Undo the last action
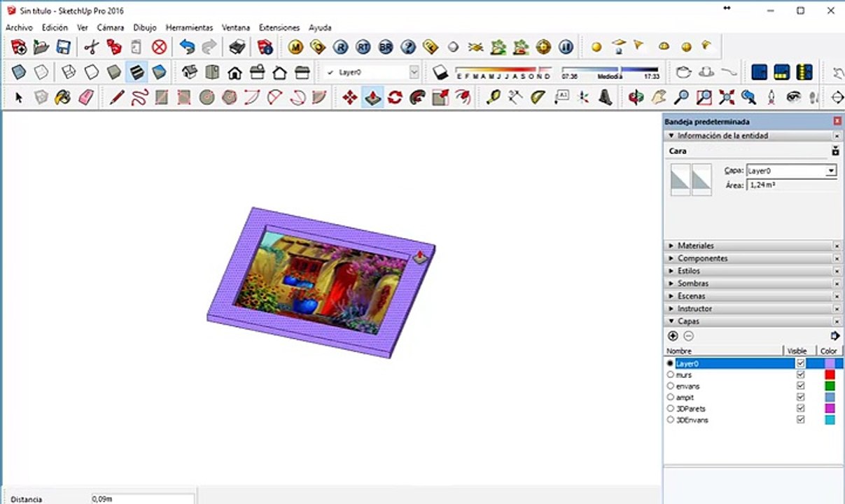 point(187,48)
